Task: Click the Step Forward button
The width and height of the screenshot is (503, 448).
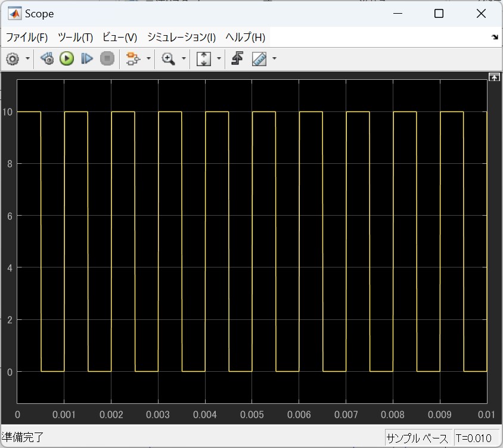Action: click(x=87, y=58)
